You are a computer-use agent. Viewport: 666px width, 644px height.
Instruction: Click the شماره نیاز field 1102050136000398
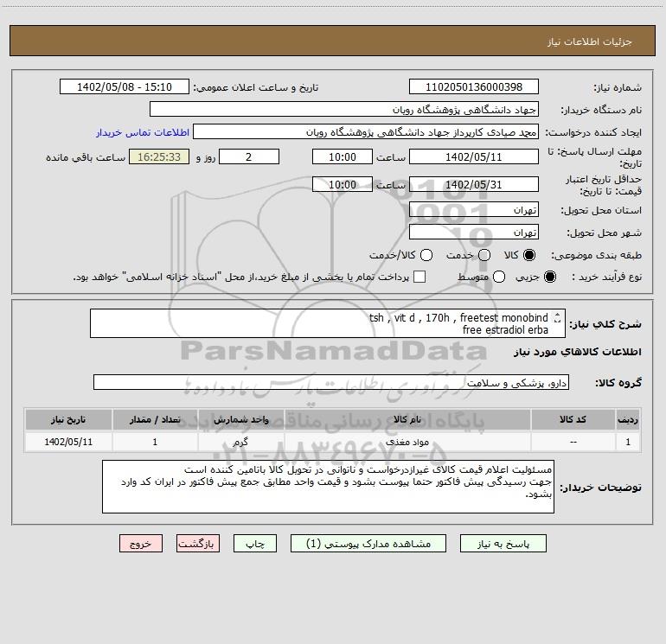(x=474, y=86)
